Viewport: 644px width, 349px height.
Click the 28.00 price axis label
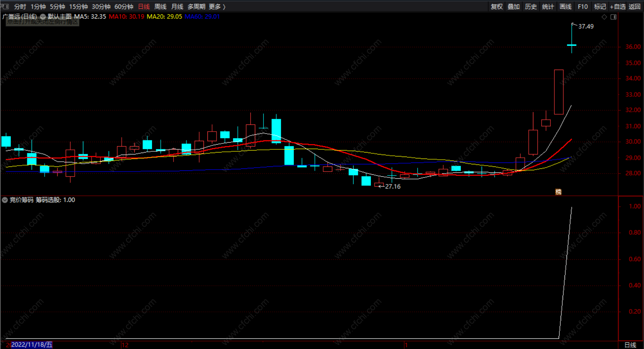[x=633, y=173]
